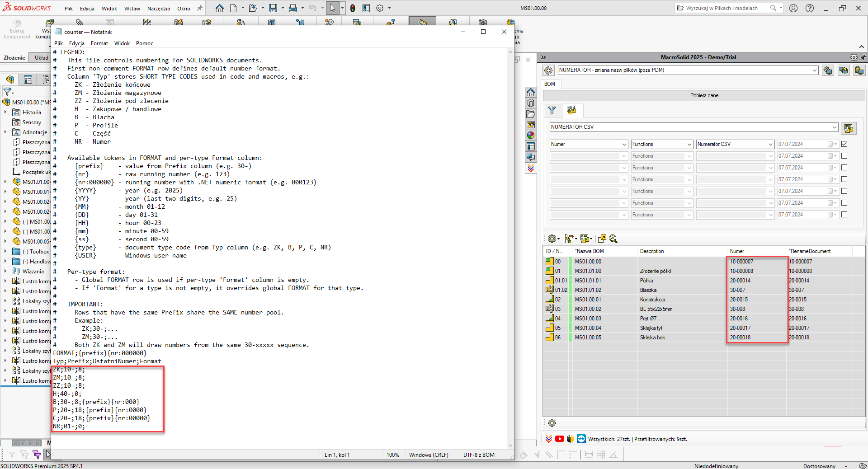Click the filter funnel tab in MacroSolid
The height and width of the screenshot is (469, 868).
click(552, 110)
